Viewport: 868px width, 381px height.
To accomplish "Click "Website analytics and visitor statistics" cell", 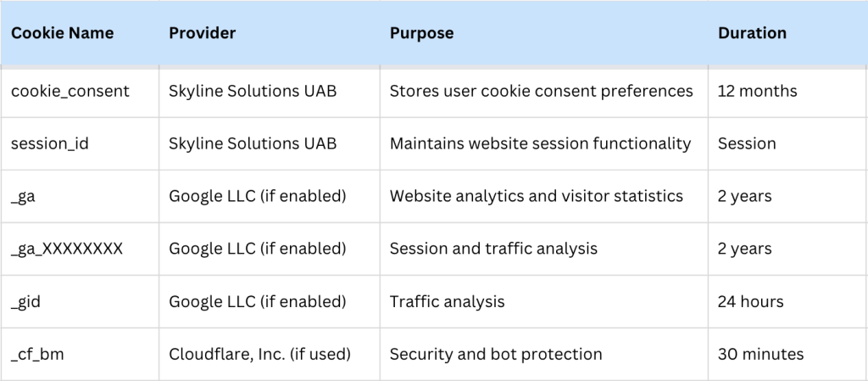I will tap(536, 196).
